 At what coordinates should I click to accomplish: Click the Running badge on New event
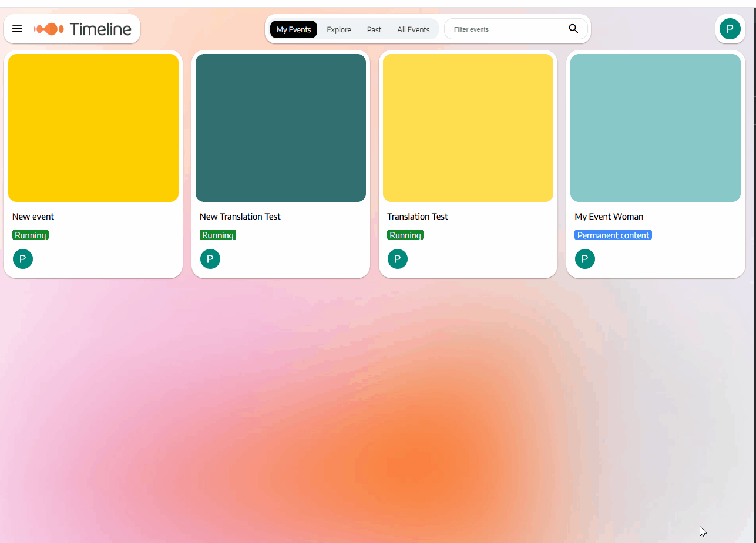click(x=31, y=235)
